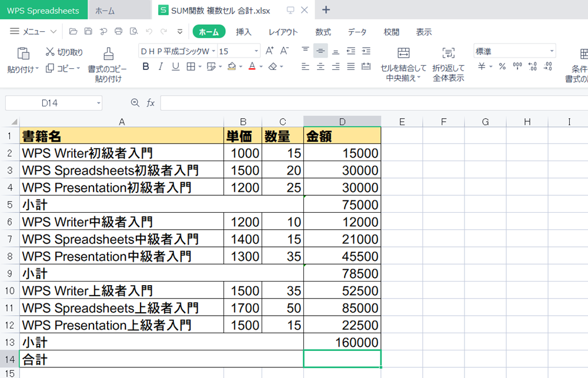
Task: Click the fx insert function icon
Action: point(151,103)
